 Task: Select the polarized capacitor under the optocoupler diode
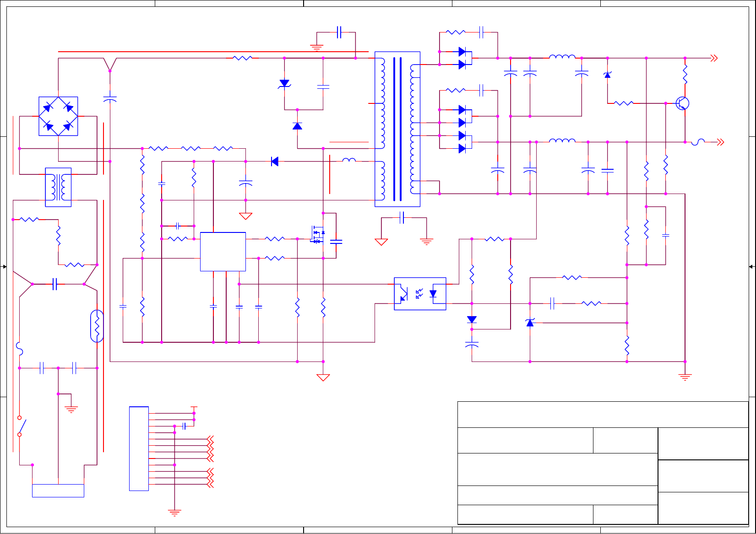(x=472, y=344)
